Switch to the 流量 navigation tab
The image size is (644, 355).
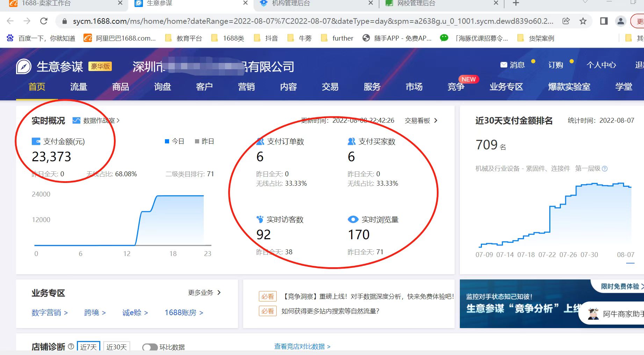[79, 87]
